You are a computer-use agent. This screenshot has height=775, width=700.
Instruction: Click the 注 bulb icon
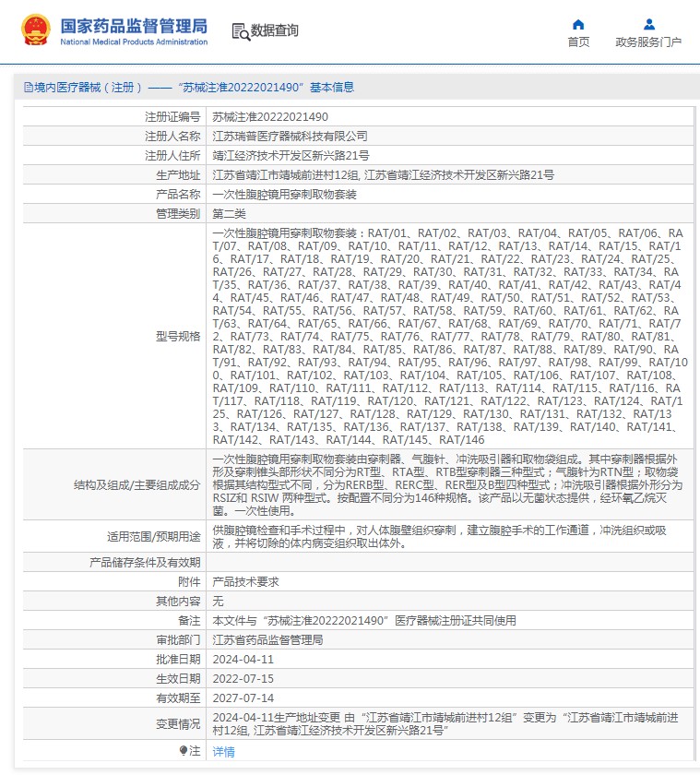pos(184,750)
